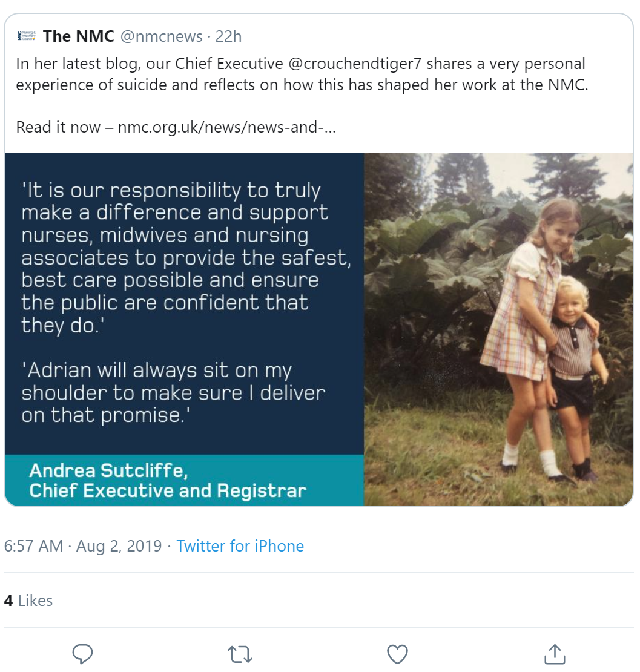The width and height of the screenshot is (640, 672).
Task: View the 4 Likes list
Action: point(28,601)
